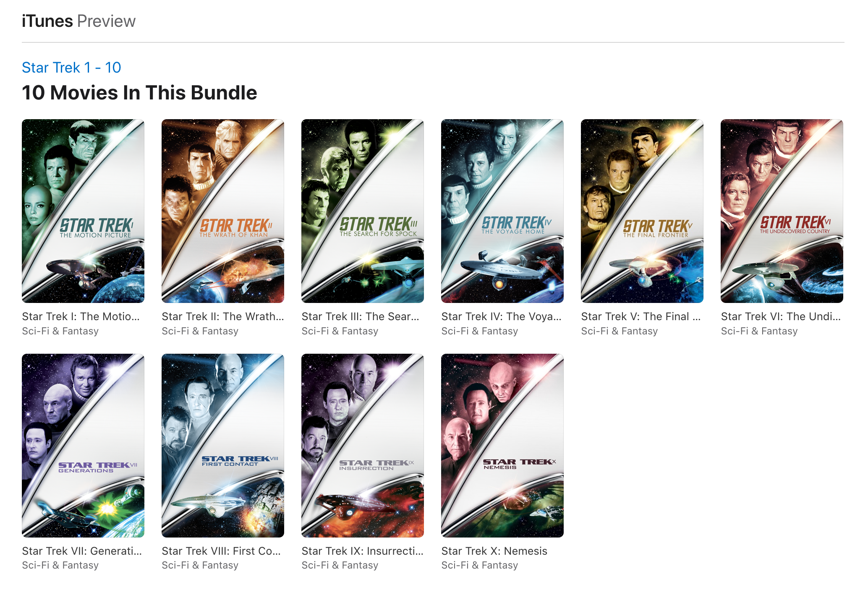This screenshot has width=868, height=595.
Task: Click the Star Trek IX: Insurrecti... title
Action: (363, 551)
